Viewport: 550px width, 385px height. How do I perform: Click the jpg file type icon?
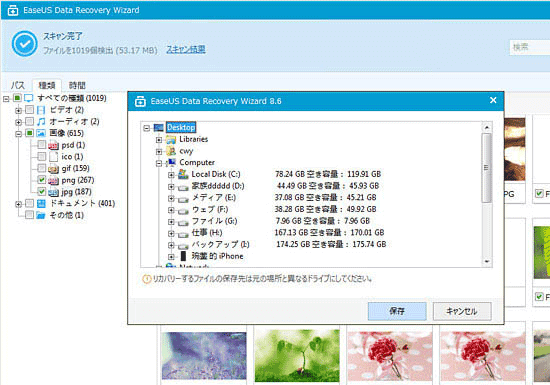click(x=53, y=192)
